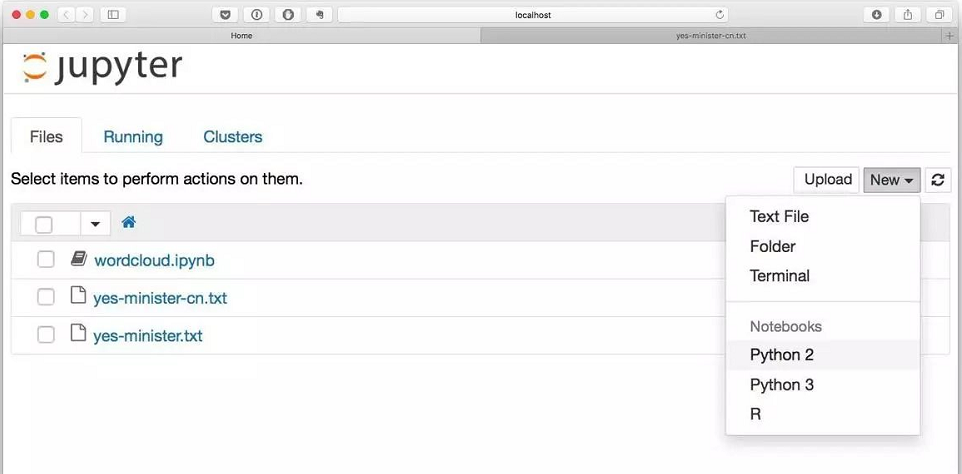The width and height of the screenshot is (962, 474).
Task: Click the Evernote clipper extension icon
Action: click(x=320, y=15)
